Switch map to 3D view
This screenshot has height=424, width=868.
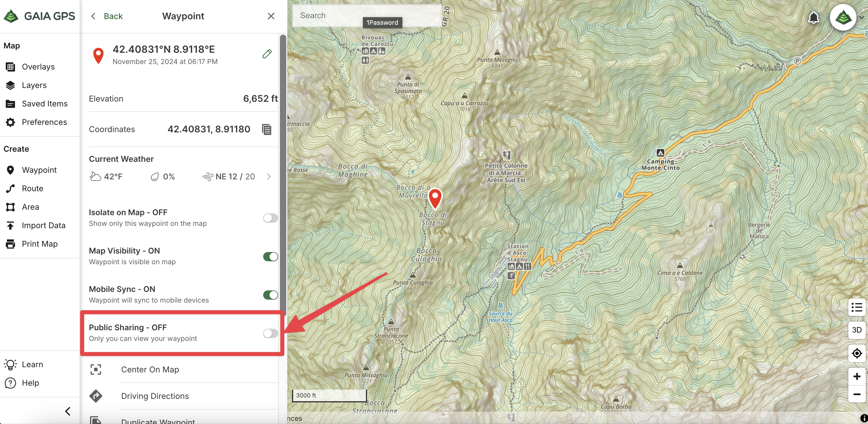856,330
